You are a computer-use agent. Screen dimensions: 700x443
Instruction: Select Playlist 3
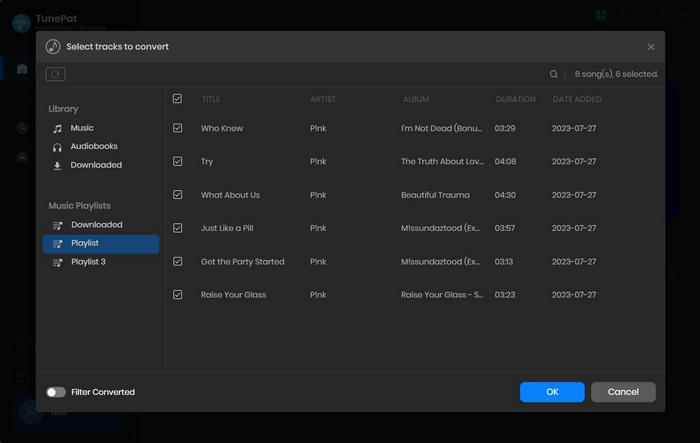pyautogui.click(x=88, y=262)
